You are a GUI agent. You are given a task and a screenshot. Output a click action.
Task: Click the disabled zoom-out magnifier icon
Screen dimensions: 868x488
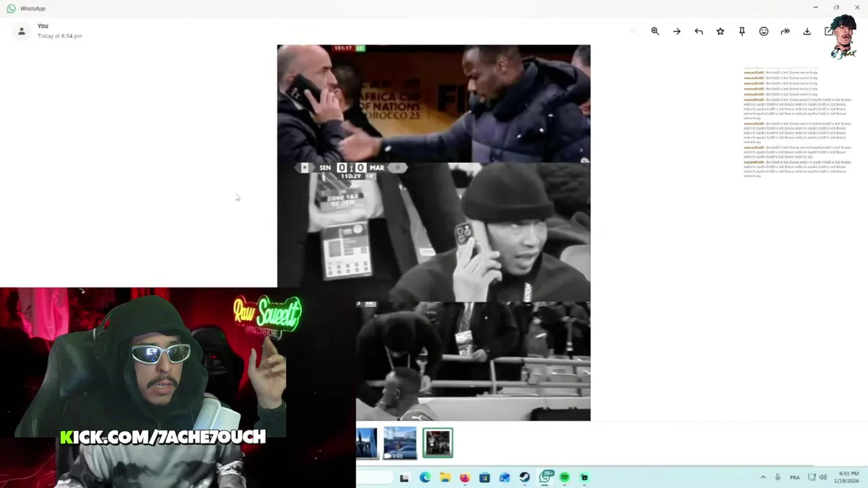pos(633,31)
